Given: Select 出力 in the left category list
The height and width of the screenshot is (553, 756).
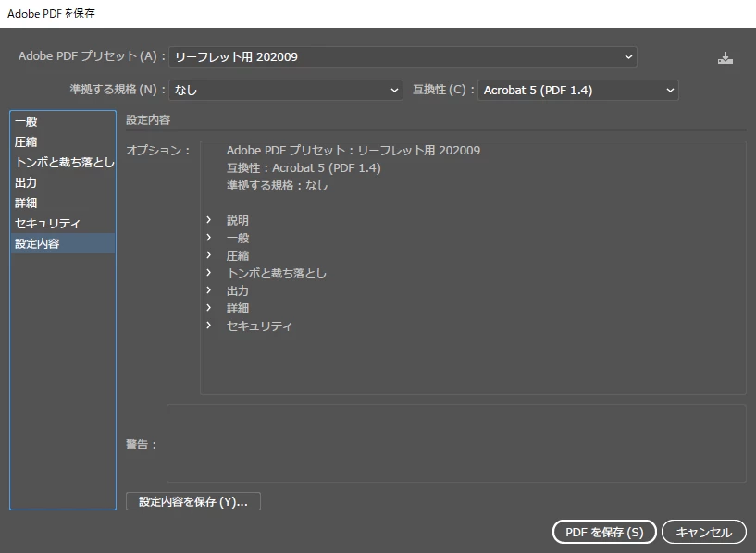Looking at the screenshot, I should click(x=63, y=182).
